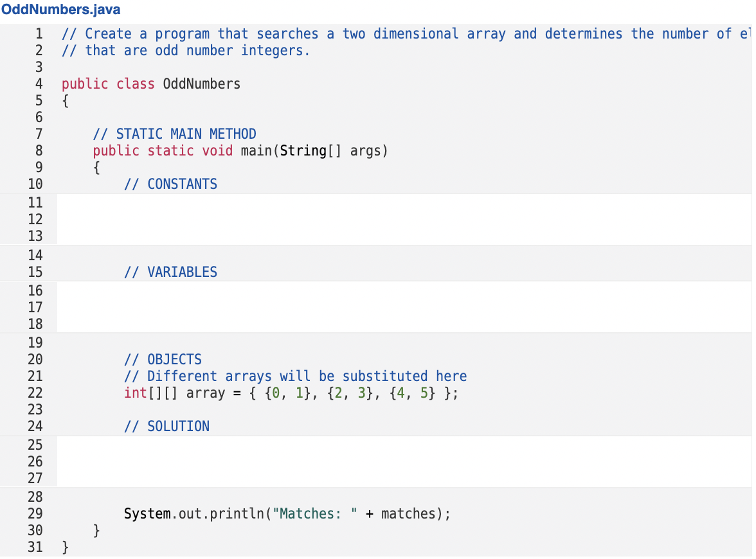
Task: Click the class name OddNumbers on line 4
Action: tap(201, 84)
